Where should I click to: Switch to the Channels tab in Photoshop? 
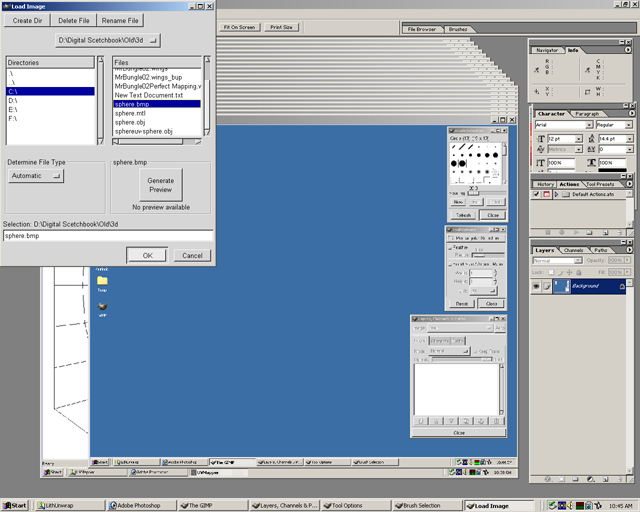click(x=573, y=250)
